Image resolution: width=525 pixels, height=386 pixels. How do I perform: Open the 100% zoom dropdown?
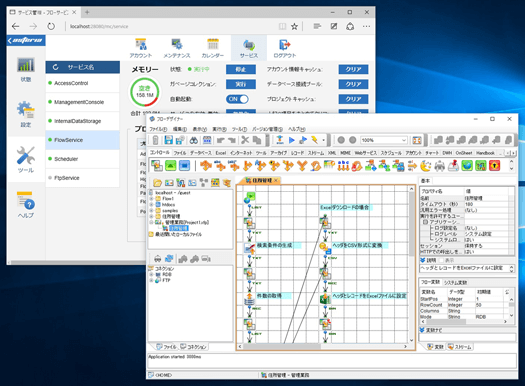(x=404, y=140)
